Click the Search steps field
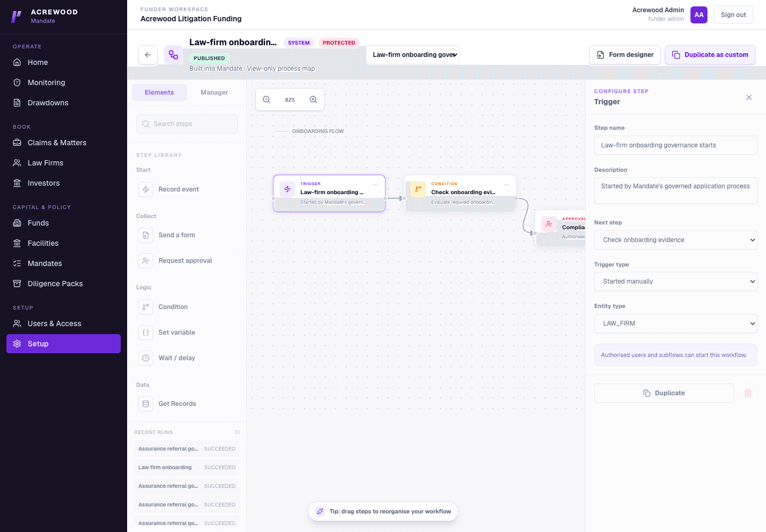This screenshot has width=766, height=532. [x=187, y=124]
